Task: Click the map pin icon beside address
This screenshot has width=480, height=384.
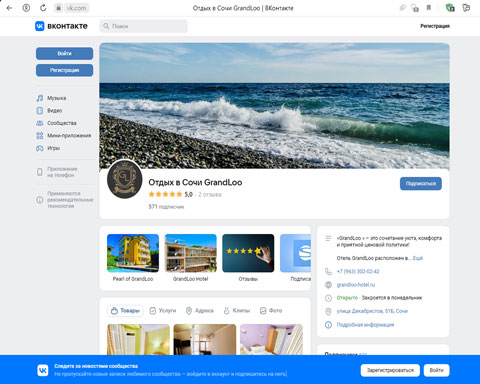Action: [328, 311]
